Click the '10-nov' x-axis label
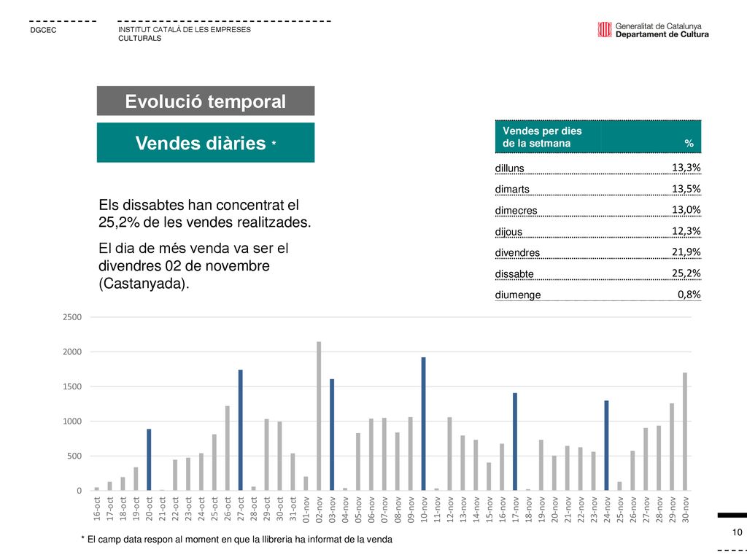This screenshot has width=747, height=560. tap(424, 510)
